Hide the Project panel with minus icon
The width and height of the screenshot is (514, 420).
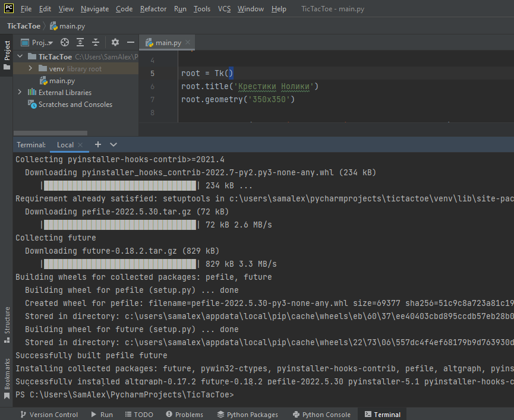pyautogui.click(x=131, y=42)
